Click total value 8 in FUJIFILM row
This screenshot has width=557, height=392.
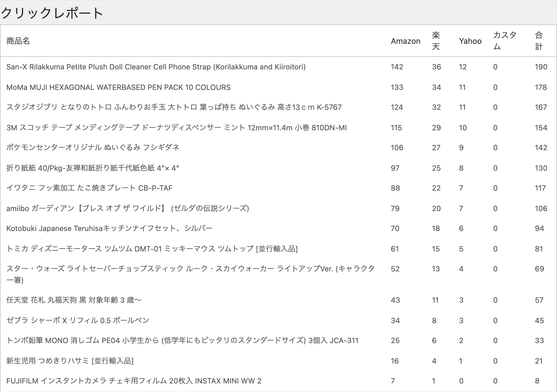537,381
